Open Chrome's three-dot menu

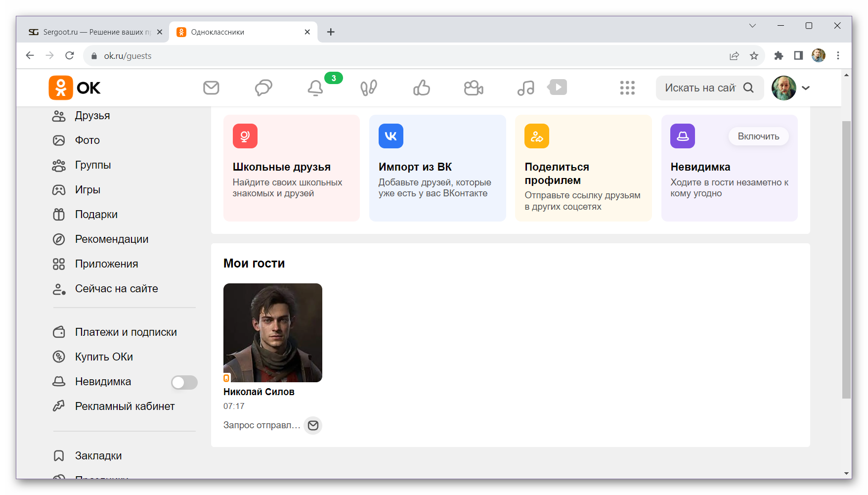coord(838,56)
